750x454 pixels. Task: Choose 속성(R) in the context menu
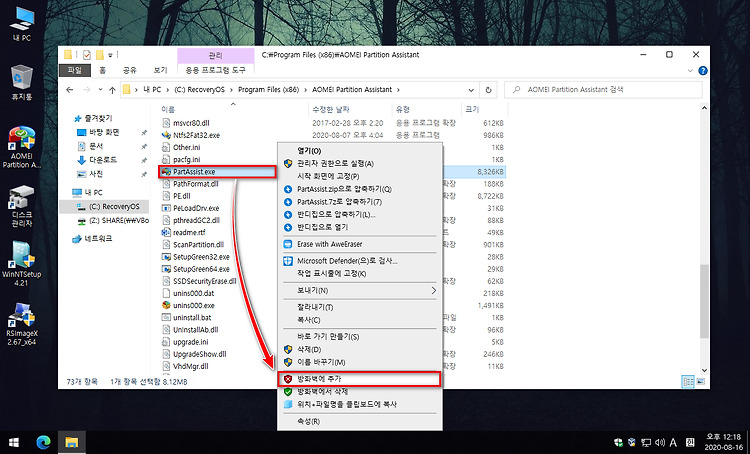click(360, 421)
